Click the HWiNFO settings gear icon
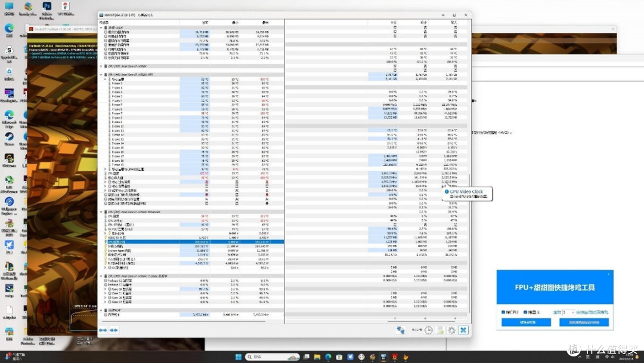The image size is (644, 363). (452, 330)
